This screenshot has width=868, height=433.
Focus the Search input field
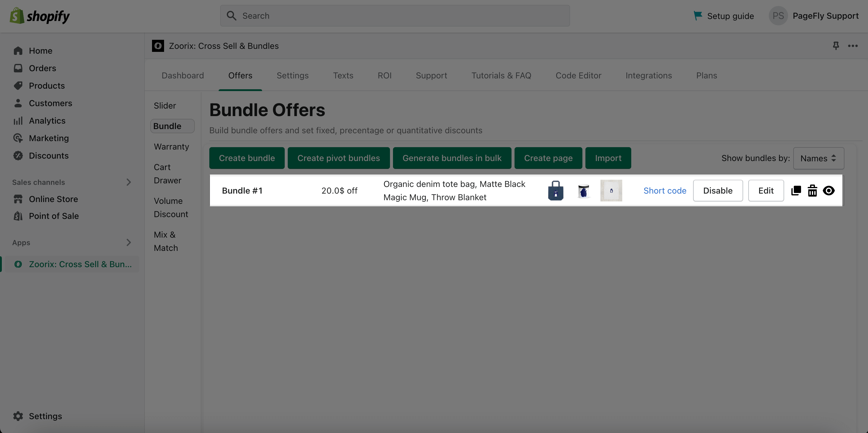click(395, 16)
